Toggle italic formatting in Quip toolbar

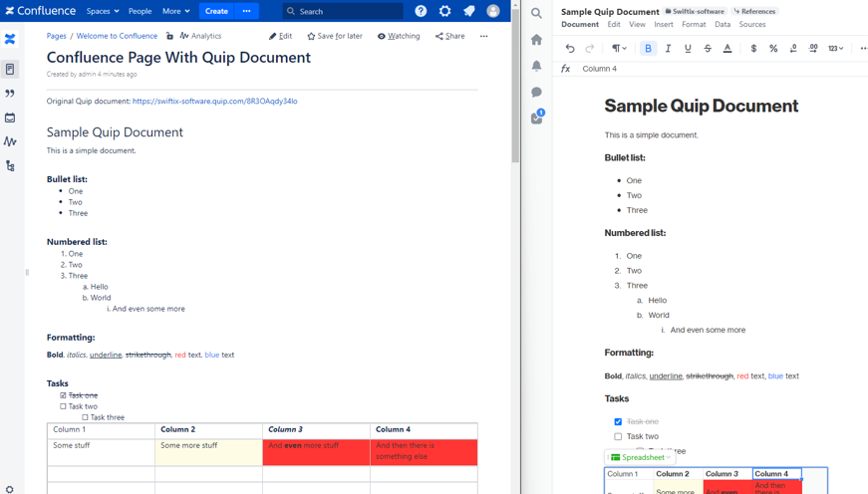coord(668,48)
